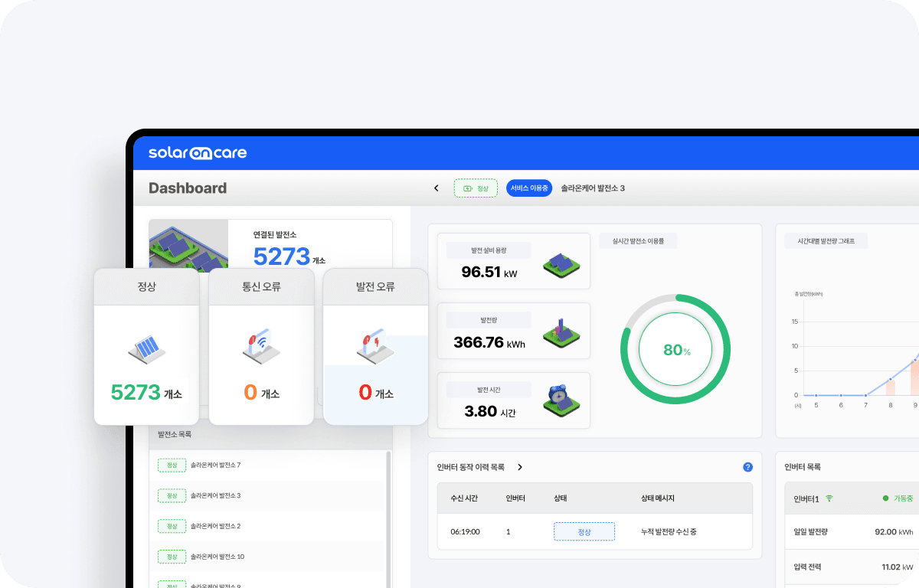Click the Dashboard page title

tap(188, 188)
